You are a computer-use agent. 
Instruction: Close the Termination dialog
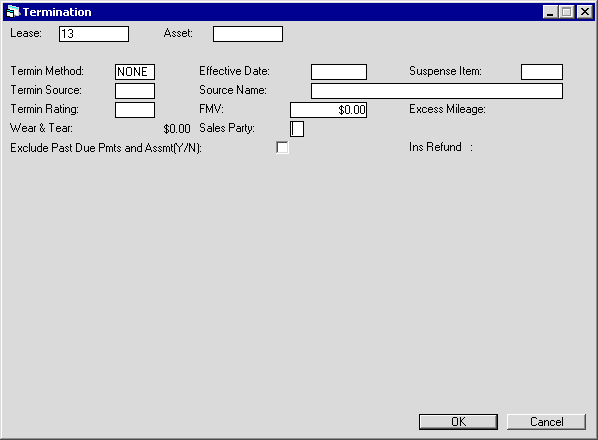coord(585,12)
